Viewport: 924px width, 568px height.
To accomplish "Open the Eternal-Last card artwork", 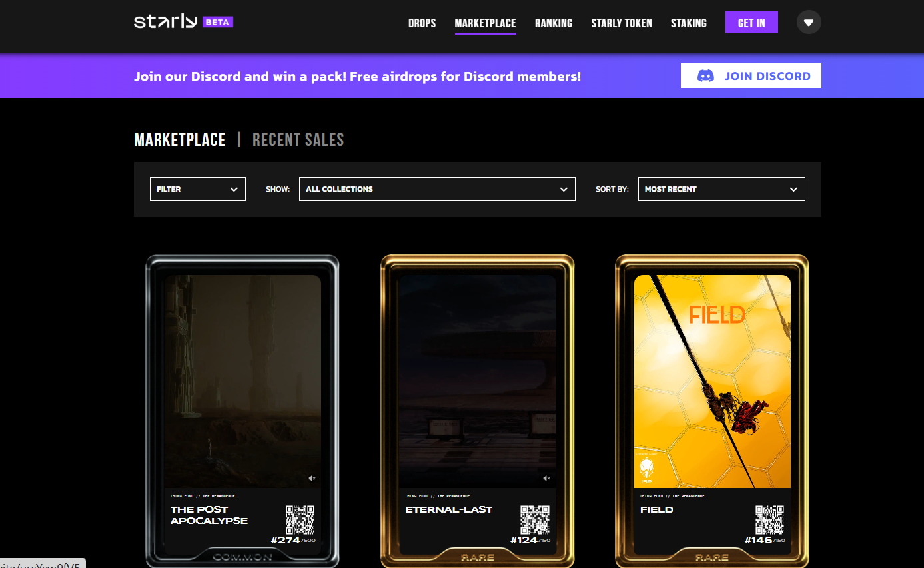I will (477, 381).
